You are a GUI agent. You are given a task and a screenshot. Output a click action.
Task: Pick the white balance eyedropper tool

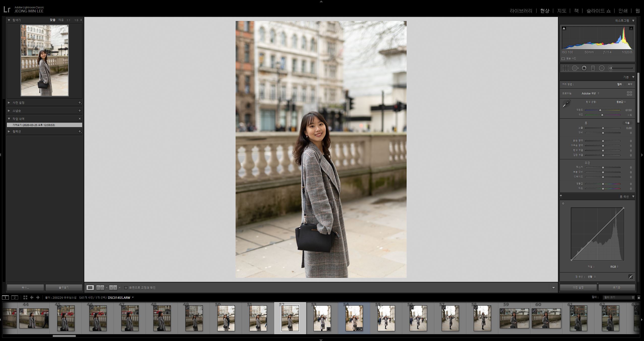tap(566, 104)
